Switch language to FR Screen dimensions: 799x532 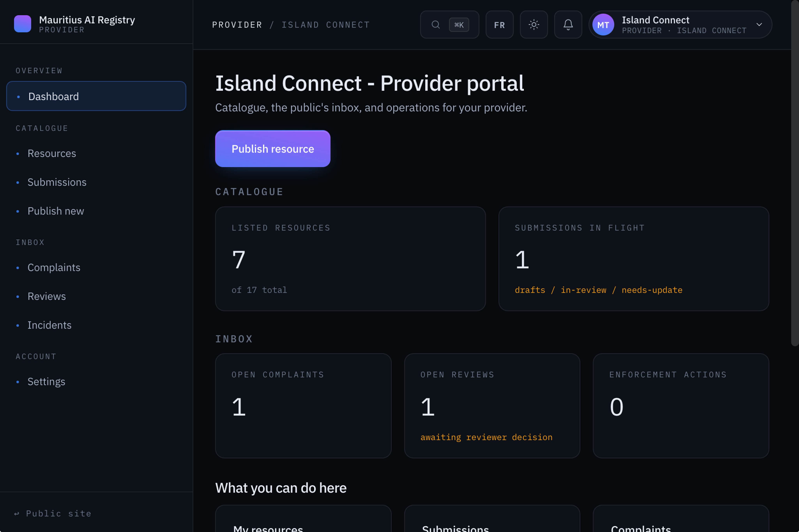pos(499,24)
